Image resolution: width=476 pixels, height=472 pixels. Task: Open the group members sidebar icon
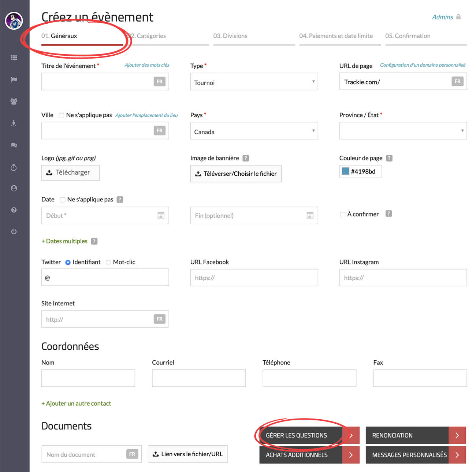tap(14, 101)
